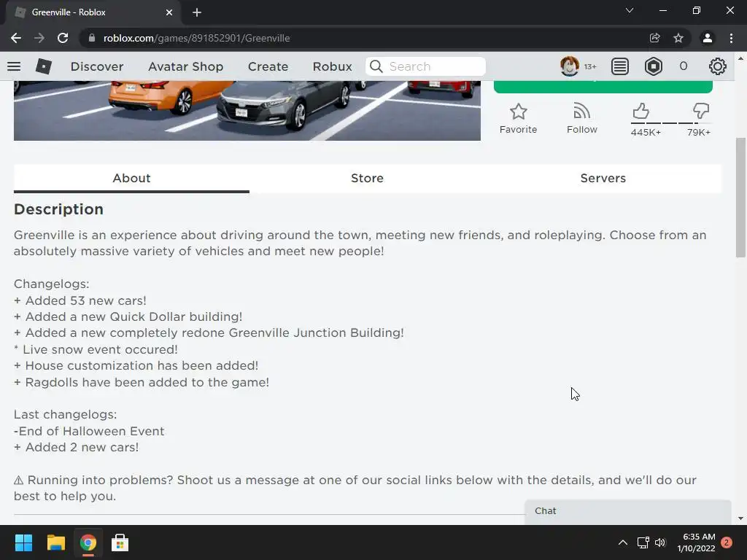Image resolution: width=747 pixels, height=560 pixels.
Task: Click the search magnifier icon
Action: [376, 66]
